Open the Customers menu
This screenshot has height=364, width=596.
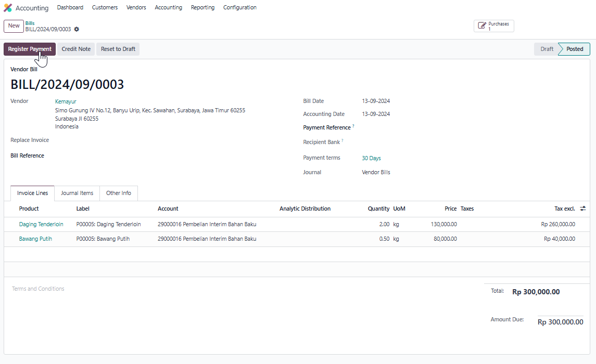[105, 8]
